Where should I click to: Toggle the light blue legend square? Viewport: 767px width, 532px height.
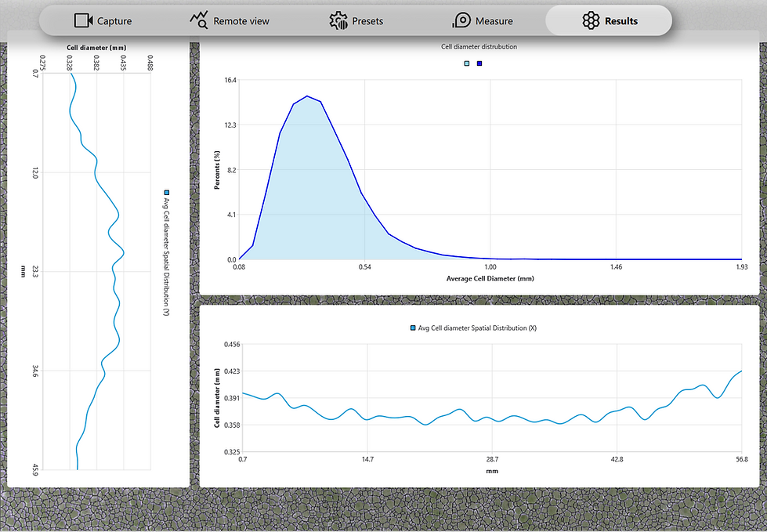pyautogui.click(x=467, y=63)
